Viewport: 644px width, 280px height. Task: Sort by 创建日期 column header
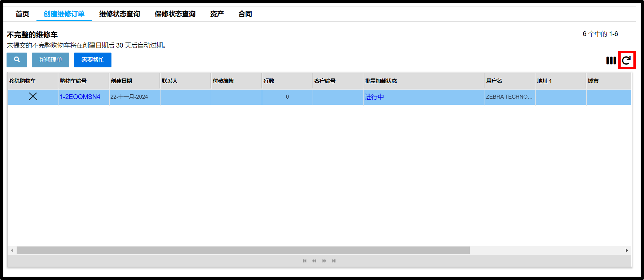pyautogui.click(x=134, y=81)
